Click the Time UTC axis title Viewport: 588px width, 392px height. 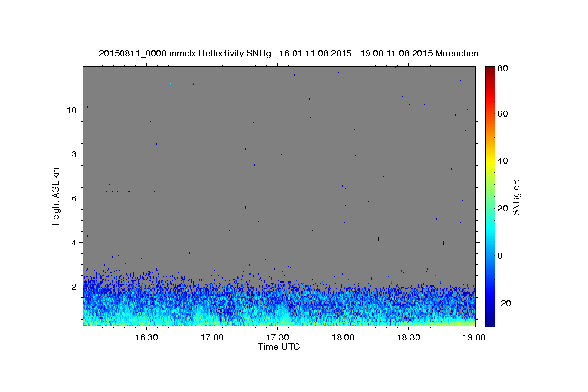pos(279,347)
